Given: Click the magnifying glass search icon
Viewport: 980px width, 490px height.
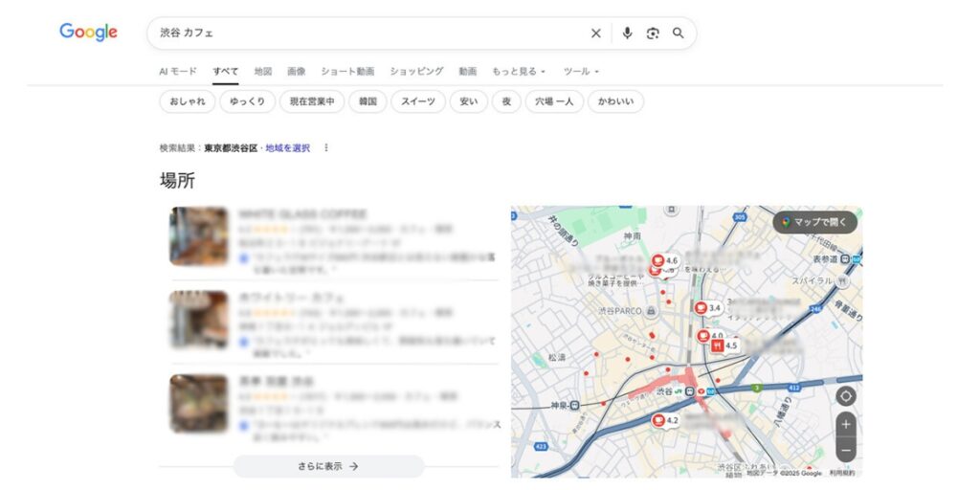Looking at the screenshot, I should (679, 33).
